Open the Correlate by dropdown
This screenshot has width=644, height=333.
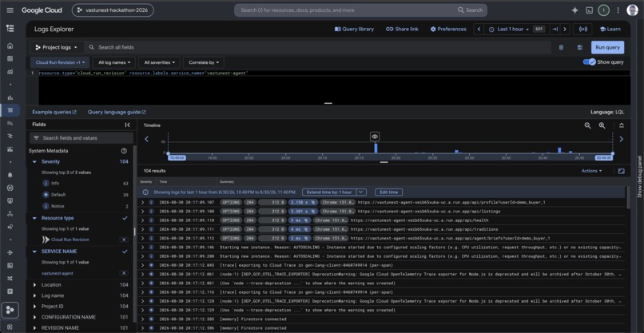(203, 62)
